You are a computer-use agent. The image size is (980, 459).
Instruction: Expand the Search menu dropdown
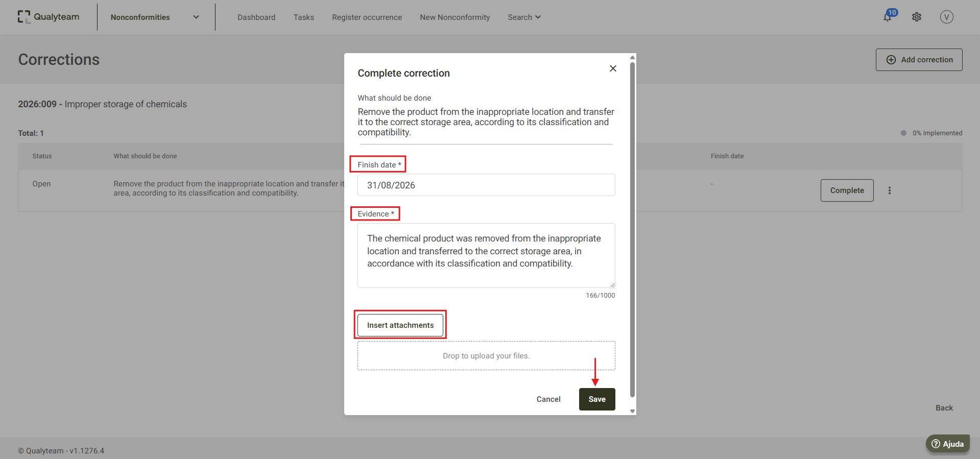click(x=524, y=17)
